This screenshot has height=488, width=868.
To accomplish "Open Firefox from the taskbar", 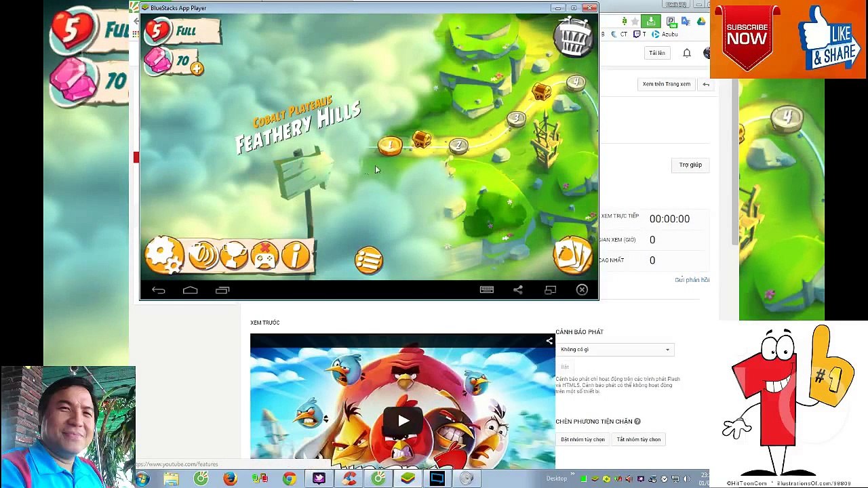I will pyautogui.click(x=230, y=479).
